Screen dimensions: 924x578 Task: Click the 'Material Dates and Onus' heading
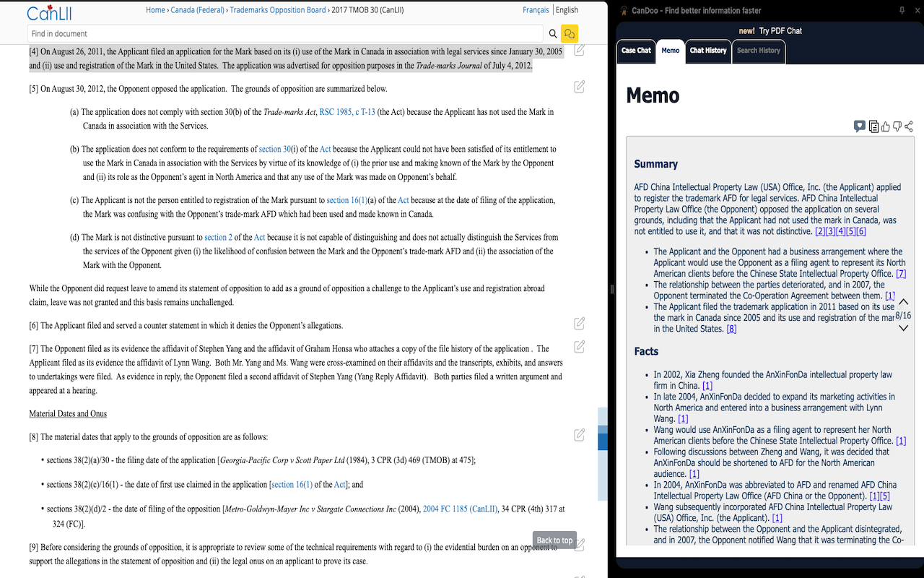coord(68,413)
